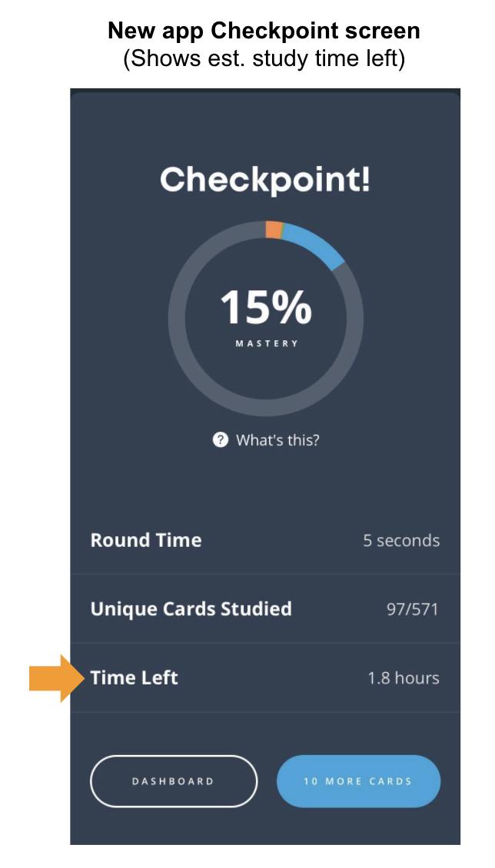Viewport: 495px width, 868px height.
Task: Tap the 1.8 hours time left value
Action: coord(404,678)
